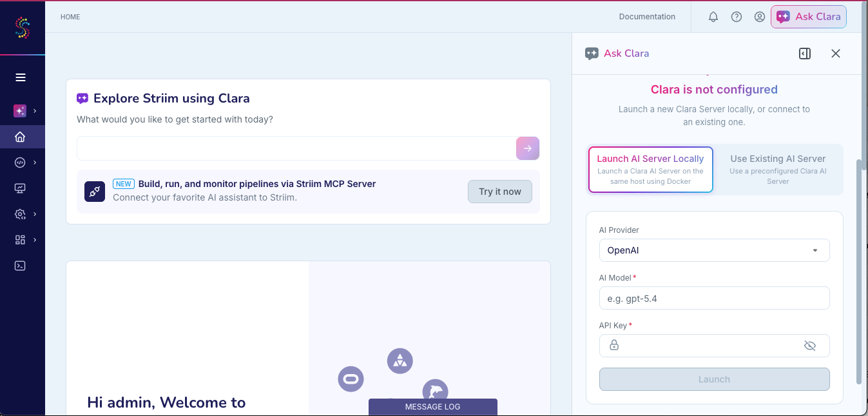Open the help question mark icon

coord(737,17)
